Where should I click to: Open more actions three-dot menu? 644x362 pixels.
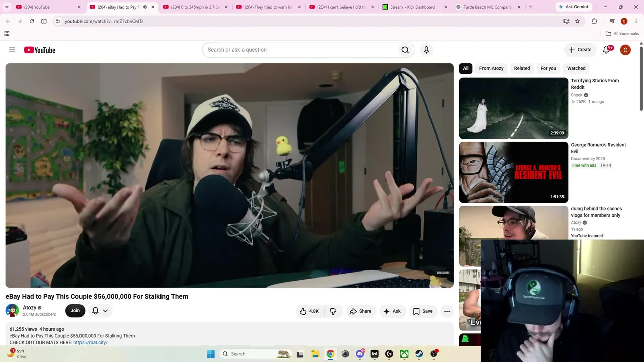coord(447,311)
